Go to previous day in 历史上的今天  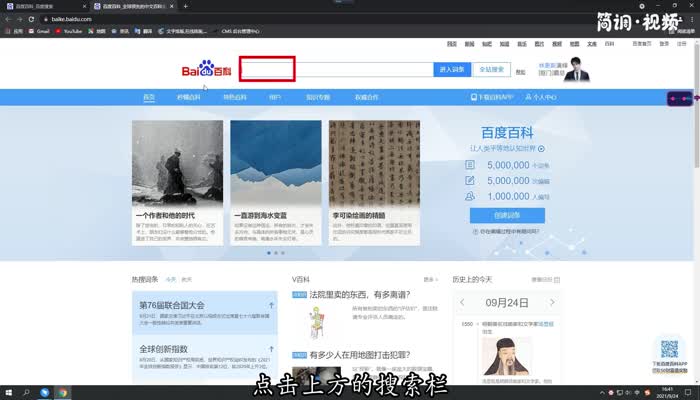[461, 303]
